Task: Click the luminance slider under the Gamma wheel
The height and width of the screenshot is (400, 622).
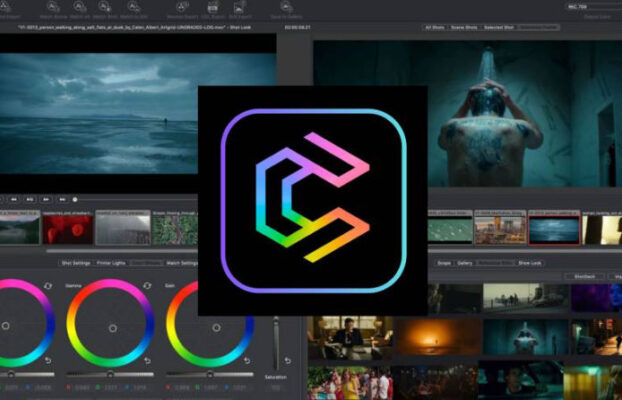Action: (110, 374)
